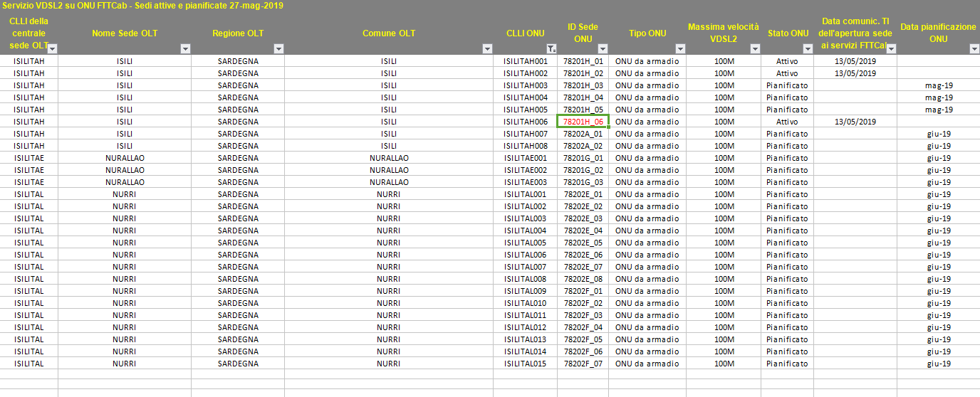Open filter for Data comunic. TI column

pos(890,48)
